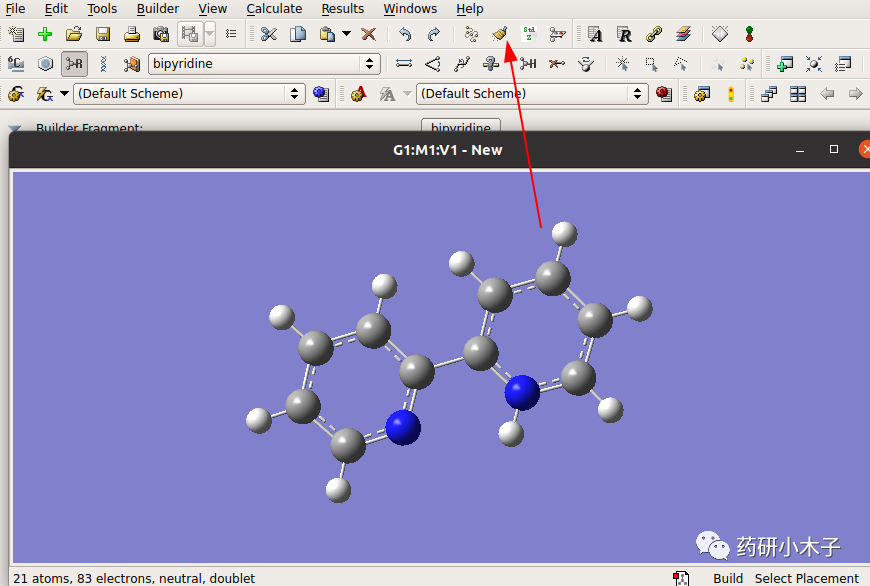Image resolution: width=870 pixels, height=586 pixels.
Task: Open the Paste options dropdown arrow
Action: coord(346,34)
